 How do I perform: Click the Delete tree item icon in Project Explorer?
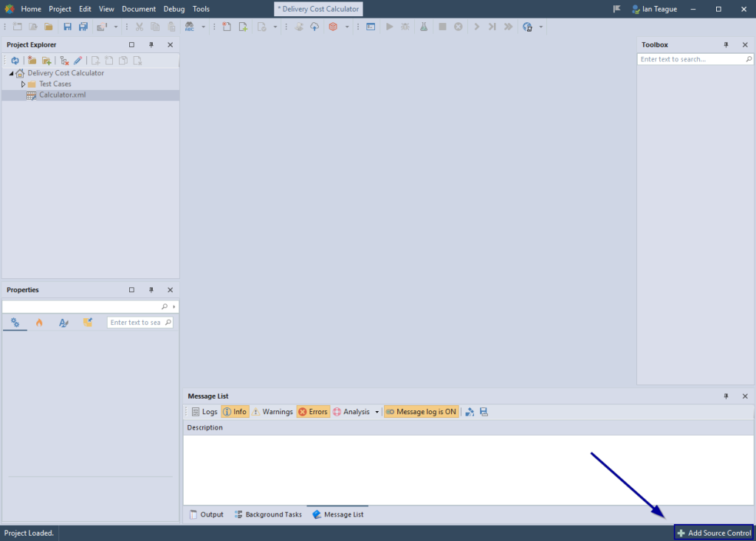[x=64, y=61]
